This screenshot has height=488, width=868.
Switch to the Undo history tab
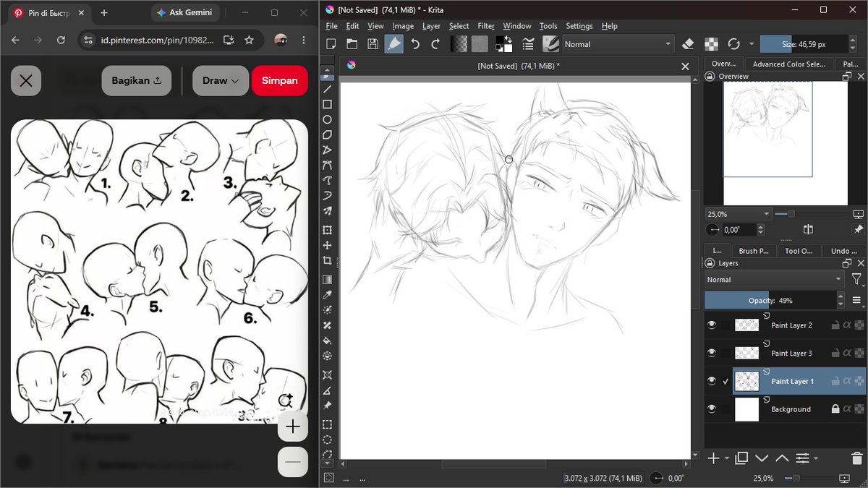pos(843,251)
